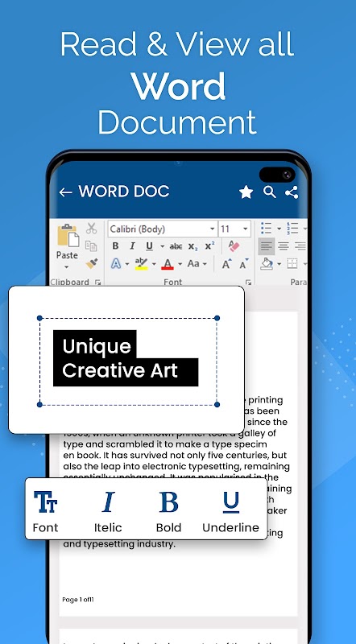Click the Shading paint bucket icon

click(x=267, y=263)
